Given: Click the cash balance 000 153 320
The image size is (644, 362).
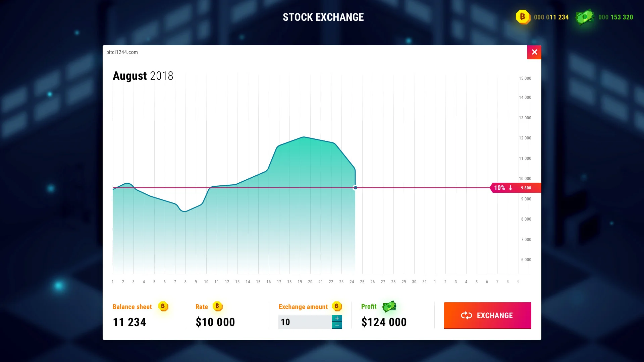Looking at the screenshot, I should pos(615,17).
